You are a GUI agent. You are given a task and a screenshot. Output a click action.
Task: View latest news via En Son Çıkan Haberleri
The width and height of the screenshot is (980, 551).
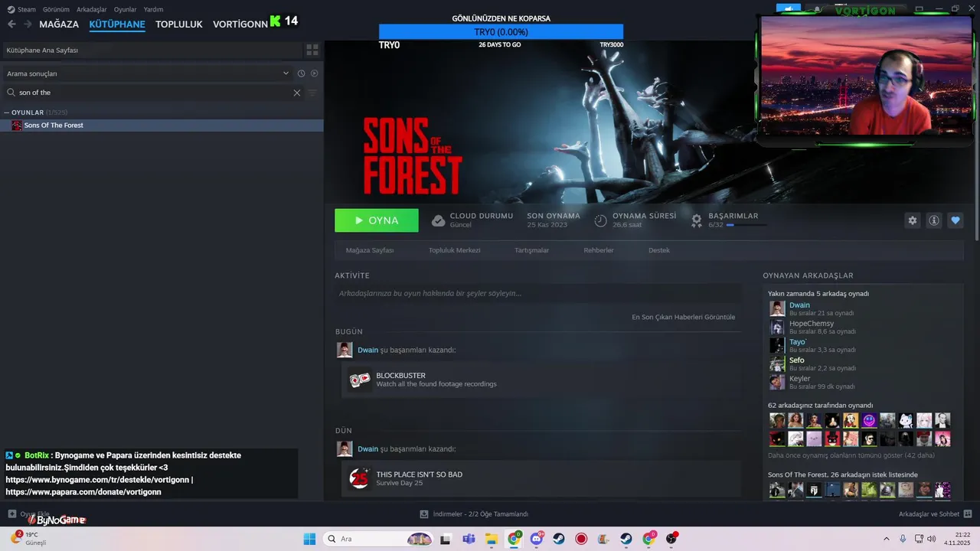coord(683,317)
